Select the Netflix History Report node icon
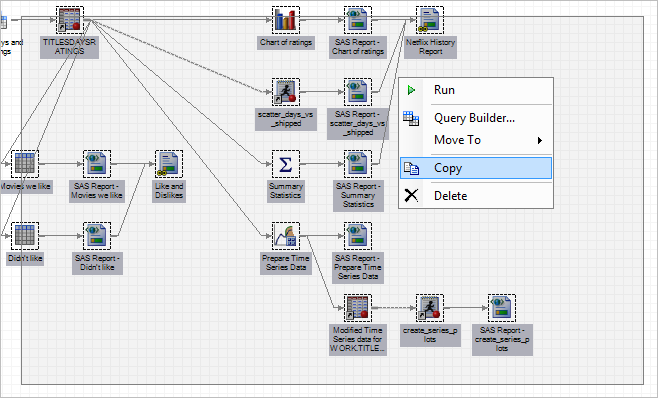The image size is (658, 398). [430, 20]
